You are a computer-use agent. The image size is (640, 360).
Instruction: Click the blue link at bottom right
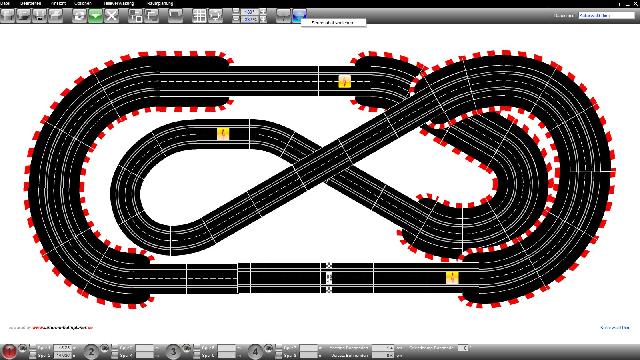tap(615, 328)
